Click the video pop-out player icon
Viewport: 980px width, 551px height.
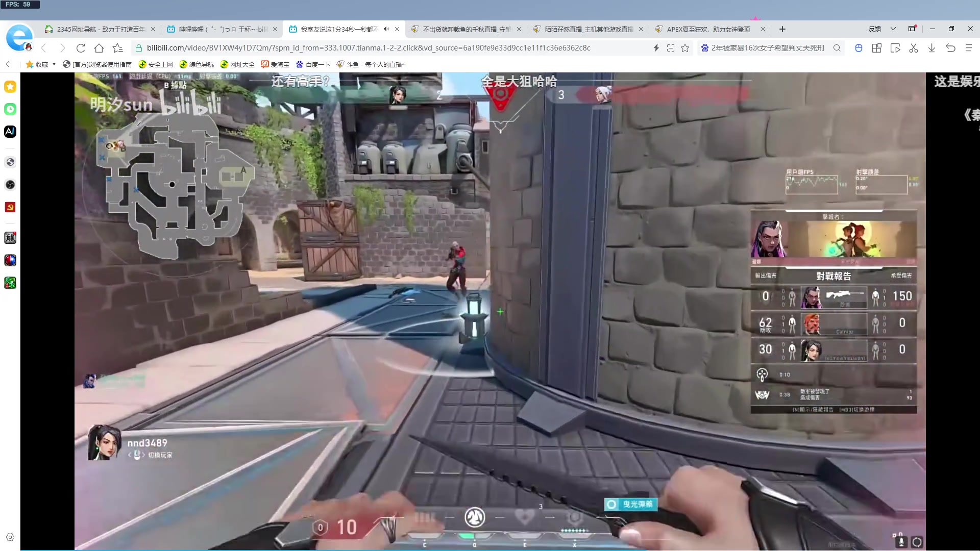895,48
